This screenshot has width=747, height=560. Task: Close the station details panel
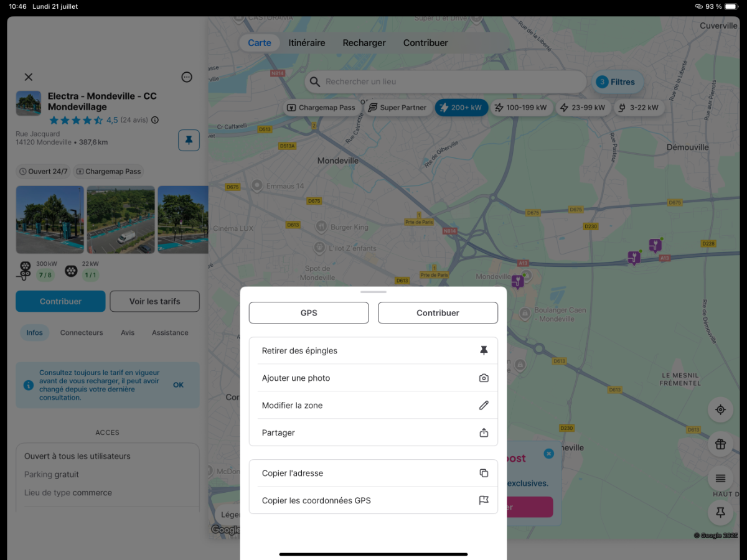pos(29,77)
